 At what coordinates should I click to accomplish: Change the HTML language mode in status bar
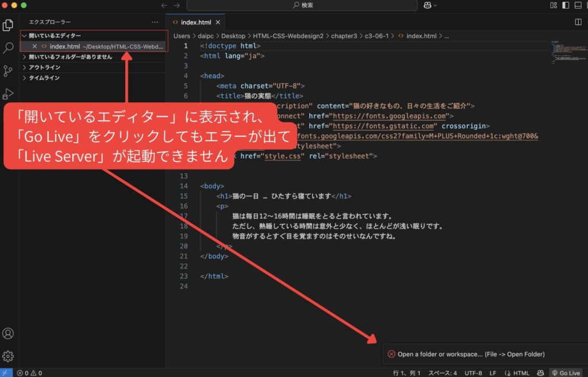[x=517, y=373]
